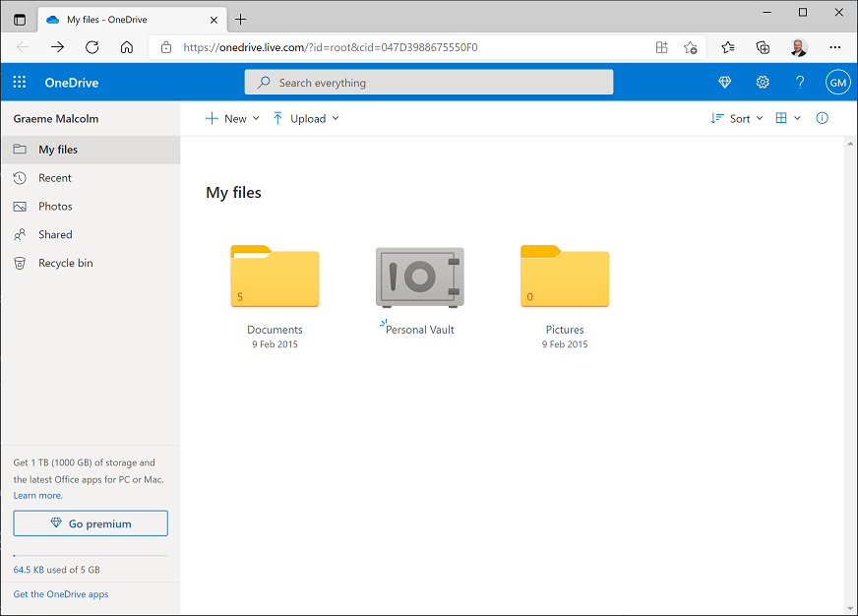Open the app launcher waffle icon
The image size is (858, 616).
coord(20,82)
